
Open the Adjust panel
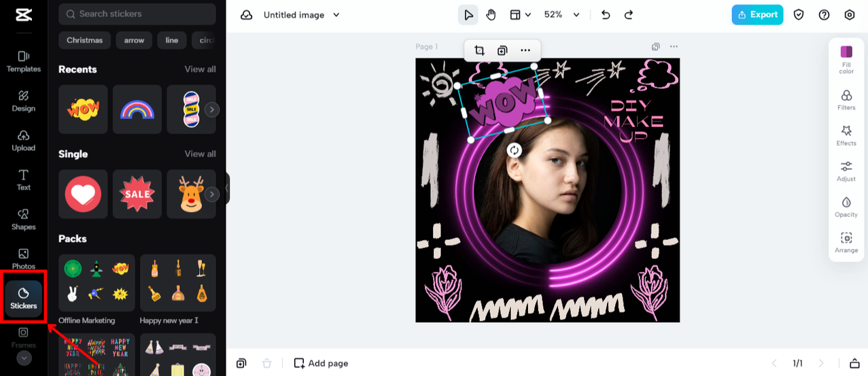coord(846,171)
